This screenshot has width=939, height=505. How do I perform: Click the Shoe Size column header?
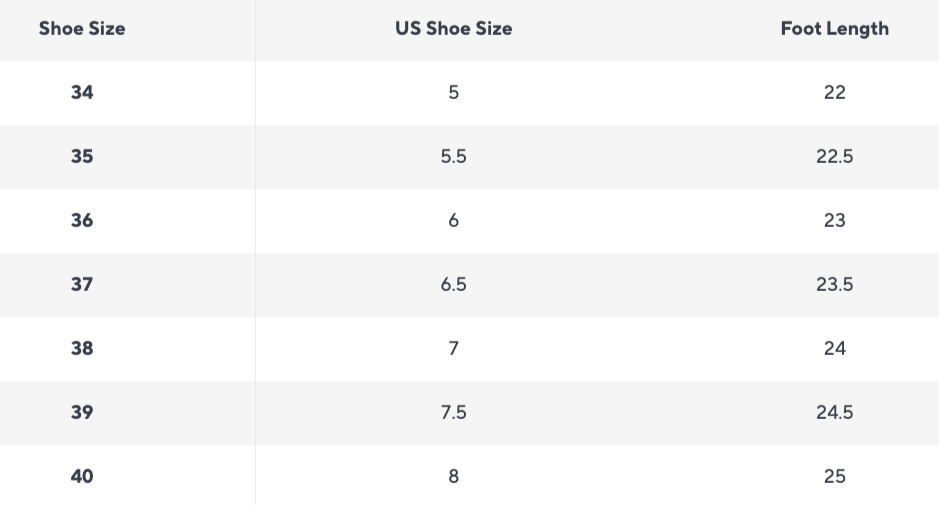(82, 28)
